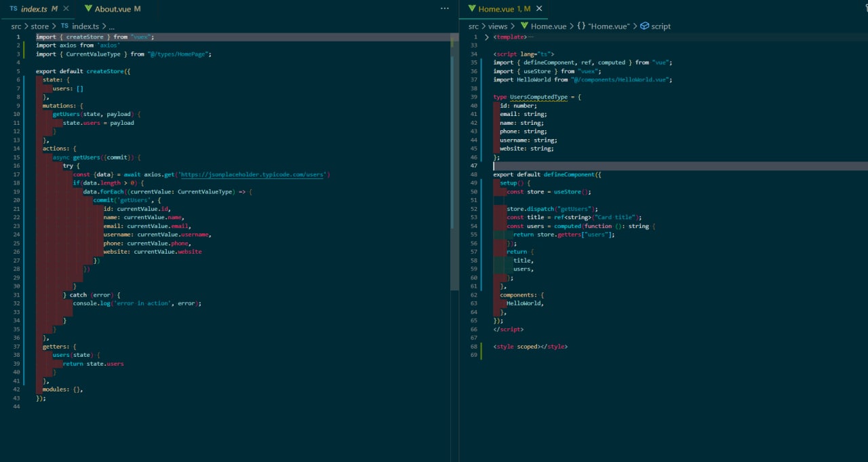868x462 pixels.
Task: Open the About.vue editor tab
Action: click(113, 9)
